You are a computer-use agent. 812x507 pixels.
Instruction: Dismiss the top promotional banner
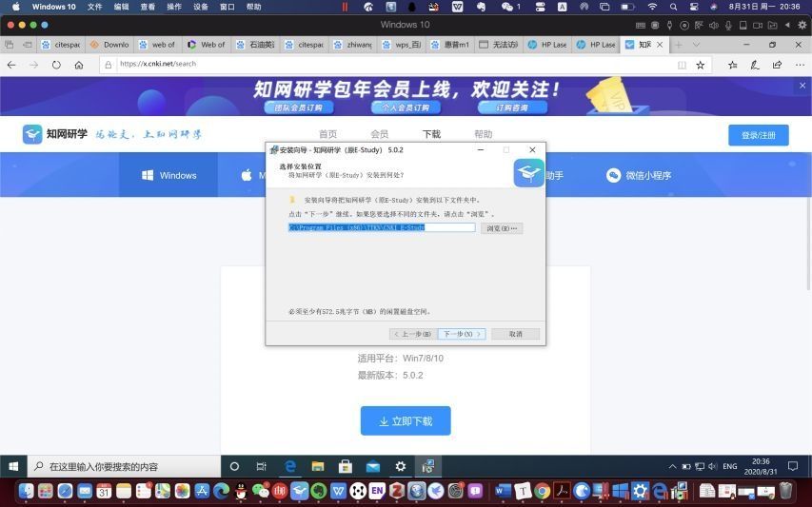(802, 86)
